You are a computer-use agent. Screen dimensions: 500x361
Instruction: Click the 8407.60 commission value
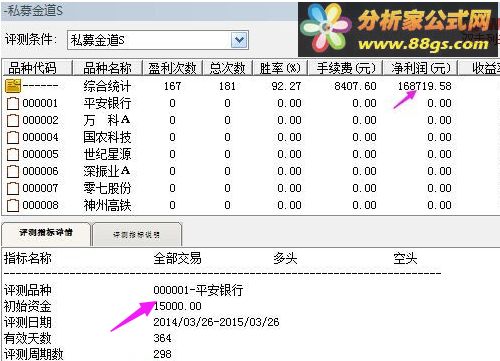[x=355, y=86]
